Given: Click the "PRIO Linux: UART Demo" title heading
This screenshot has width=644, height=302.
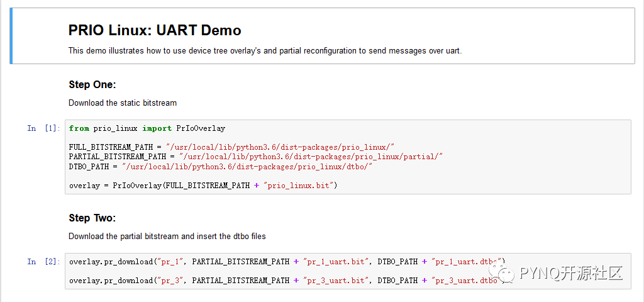Looking at the screenshot, I should (x=155, y=30).
